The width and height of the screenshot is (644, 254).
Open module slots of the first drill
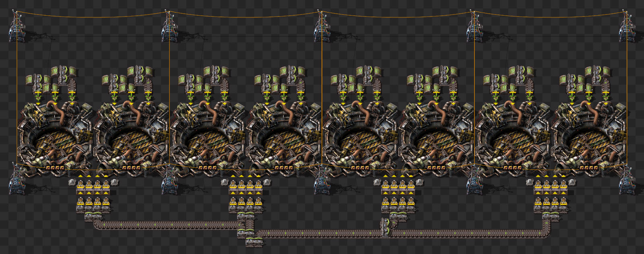coord(55,167)
